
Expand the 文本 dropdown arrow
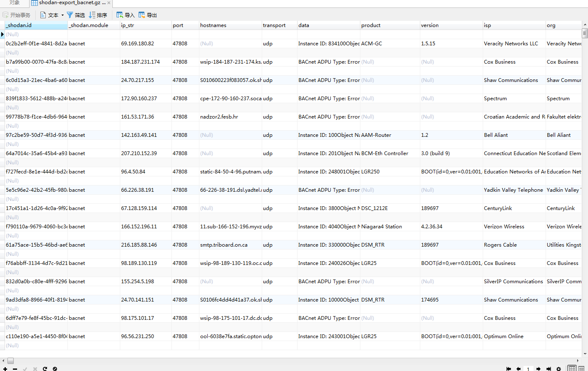tap(62, 15)
